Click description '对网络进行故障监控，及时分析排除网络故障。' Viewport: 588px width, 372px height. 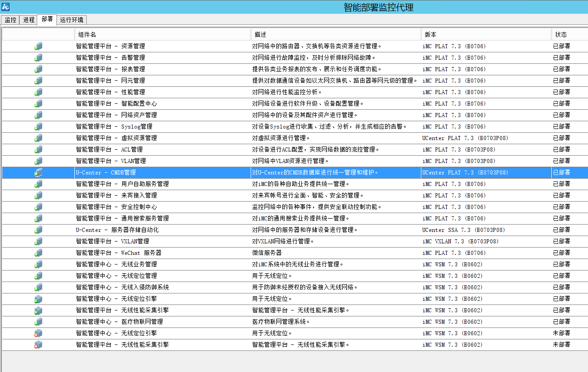pos(314,57)
